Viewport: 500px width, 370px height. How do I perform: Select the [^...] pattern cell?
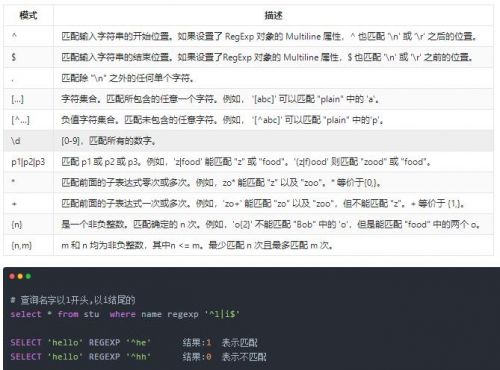coord(28,120)
